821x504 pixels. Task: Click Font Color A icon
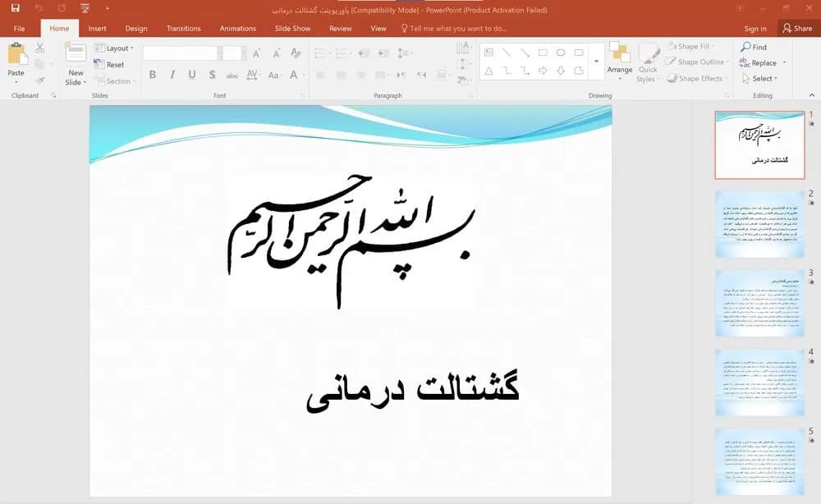tap(294, 75)
